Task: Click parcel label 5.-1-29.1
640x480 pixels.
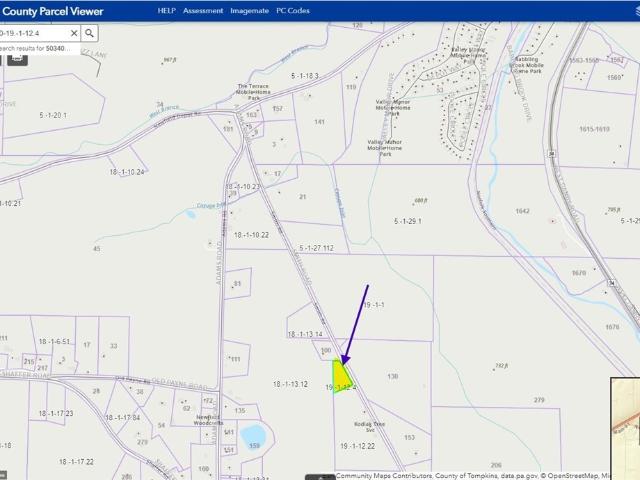Action: click(408, 221)
